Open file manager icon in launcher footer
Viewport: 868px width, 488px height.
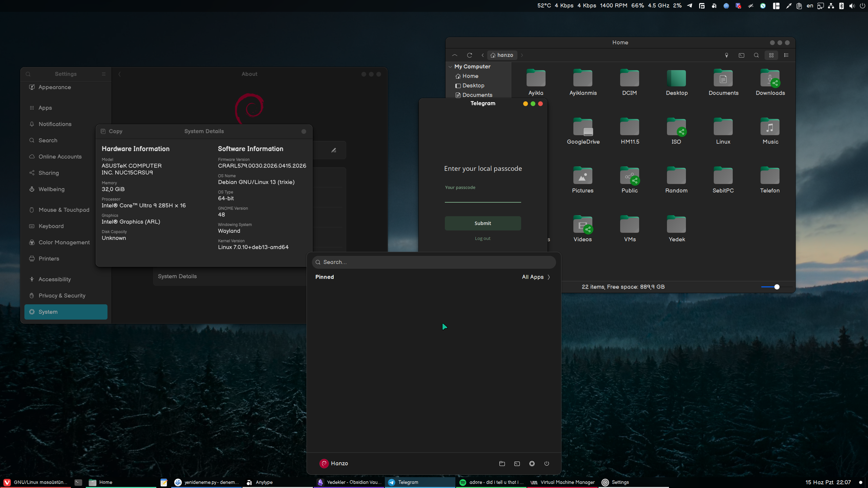pyautogui.click(x=502, y=464)
